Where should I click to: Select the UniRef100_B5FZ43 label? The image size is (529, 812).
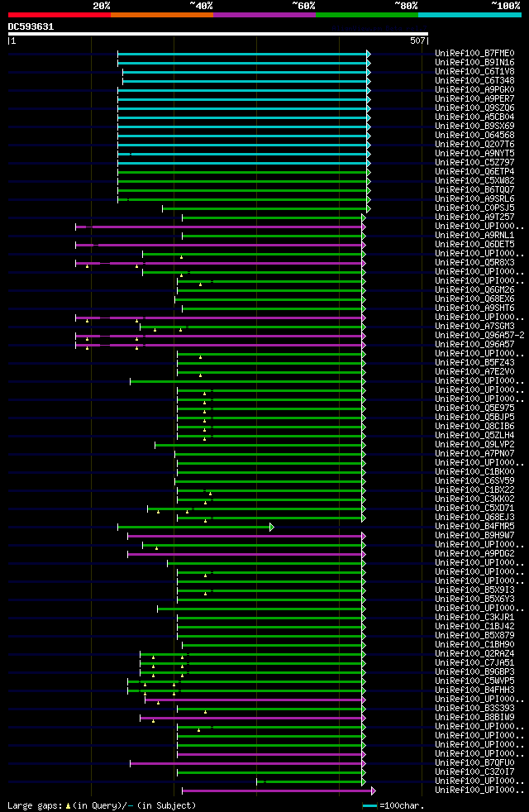coord(474,363)
